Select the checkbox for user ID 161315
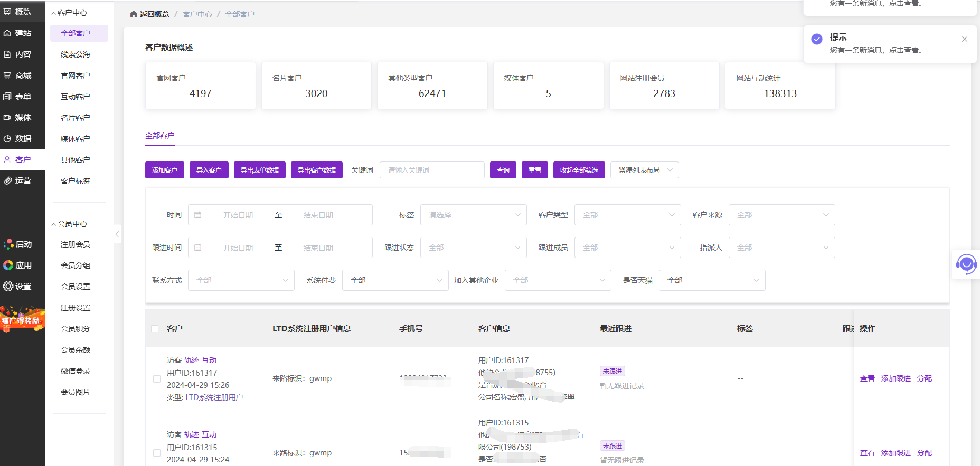 157,453
